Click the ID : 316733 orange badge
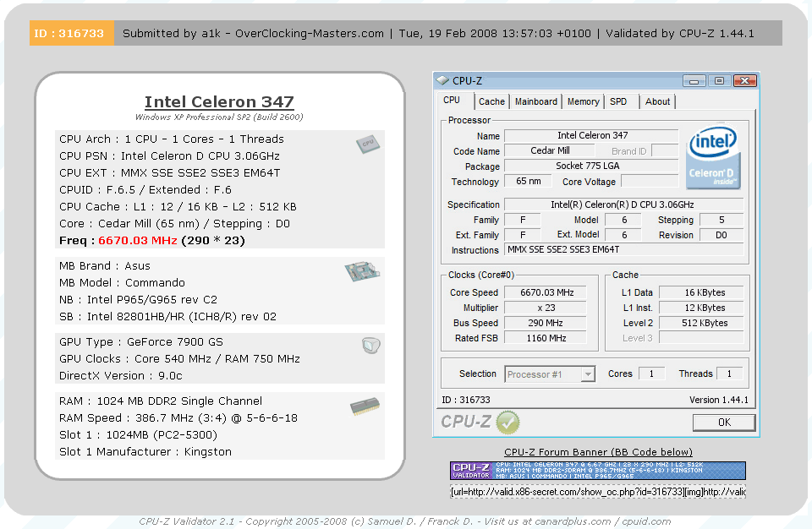The image size is (812, 529). tap(71, 34)
